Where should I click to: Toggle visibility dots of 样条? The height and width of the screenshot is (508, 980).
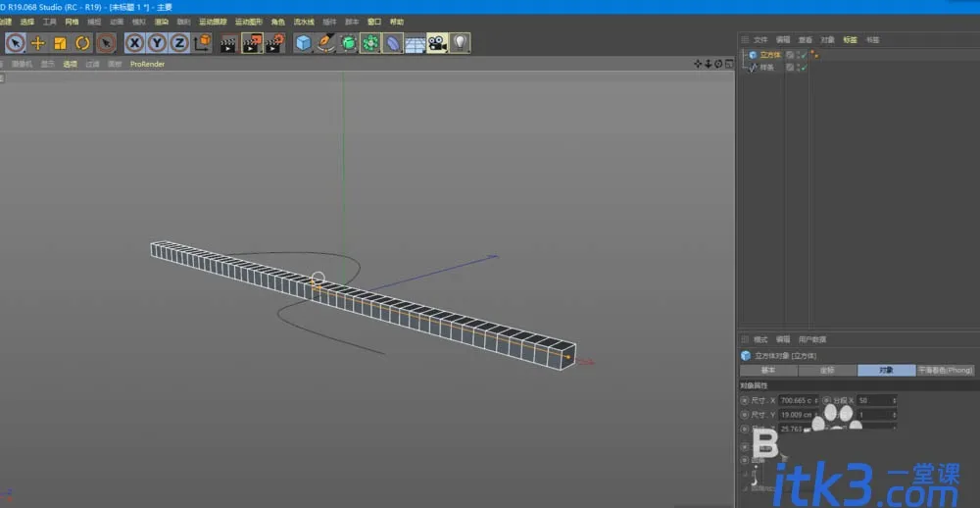pos(798,67)
